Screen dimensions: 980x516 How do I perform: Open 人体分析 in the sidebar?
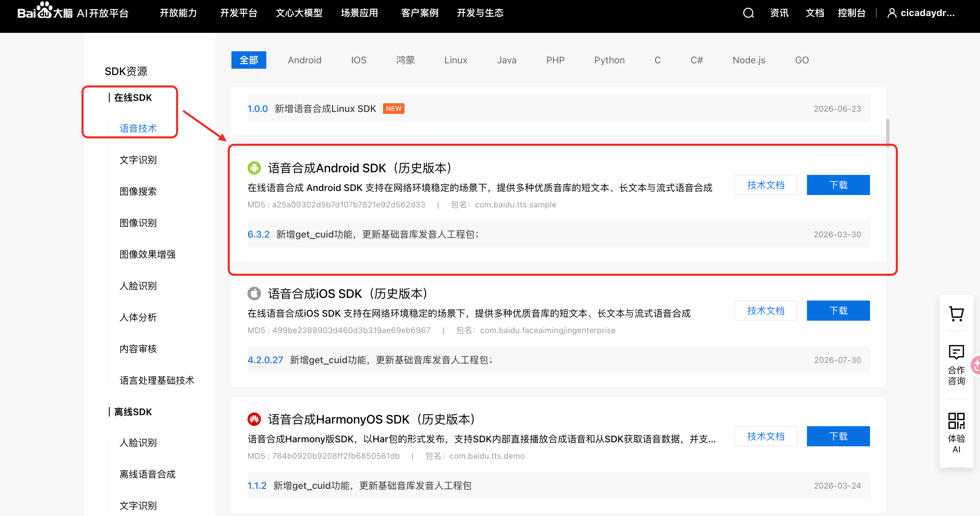pos(138,318)
